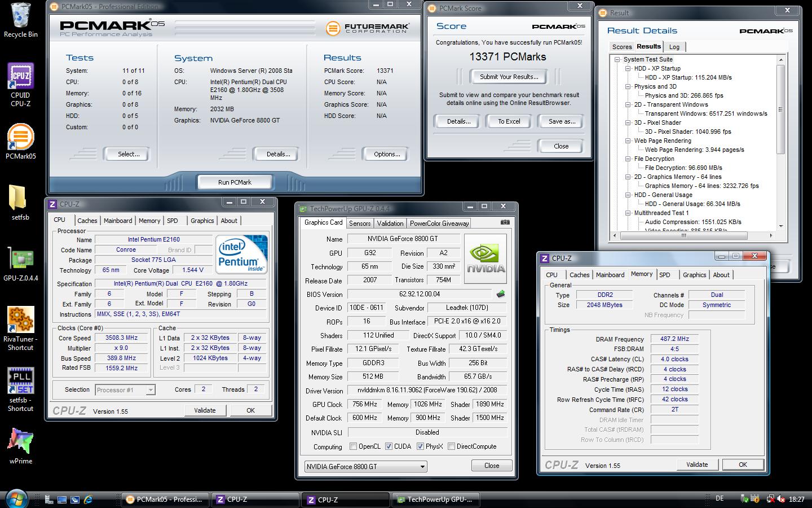Collapse the Web Page Rendering node
Screen dimensions: 812x508
coord(628,141)
